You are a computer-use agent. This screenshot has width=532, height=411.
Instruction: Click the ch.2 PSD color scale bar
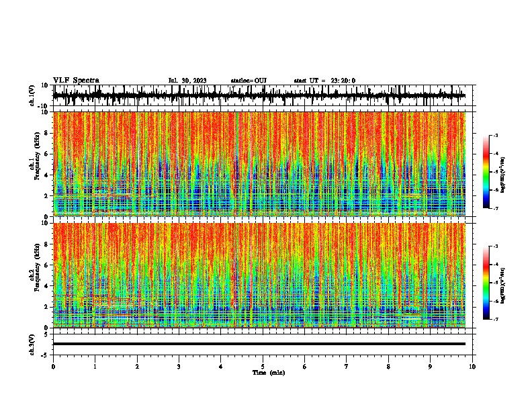486,283
